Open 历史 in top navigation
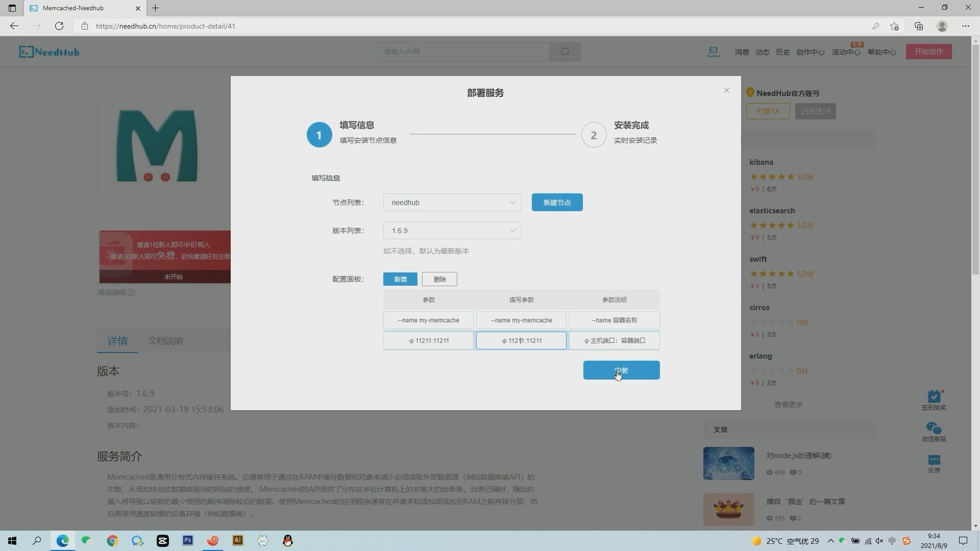Viewport: 980px width, 551px height. coord(782,52)
